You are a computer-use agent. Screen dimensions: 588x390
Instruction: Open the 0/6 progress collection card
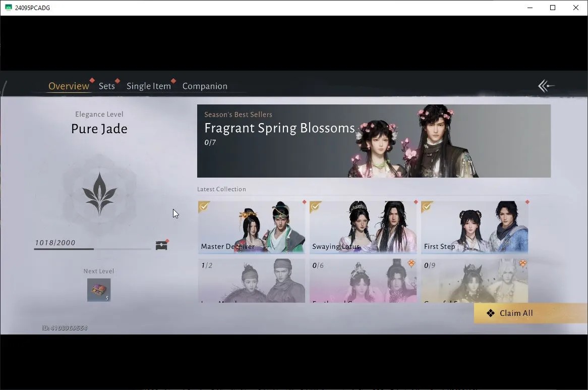[x=363, y=281]
